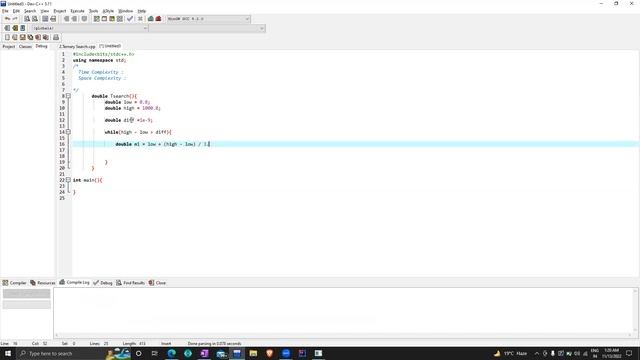The height and width of the screenshot is (360, 640).
Task: Open the Compiler bottom tab
Action: click(14, 282)
